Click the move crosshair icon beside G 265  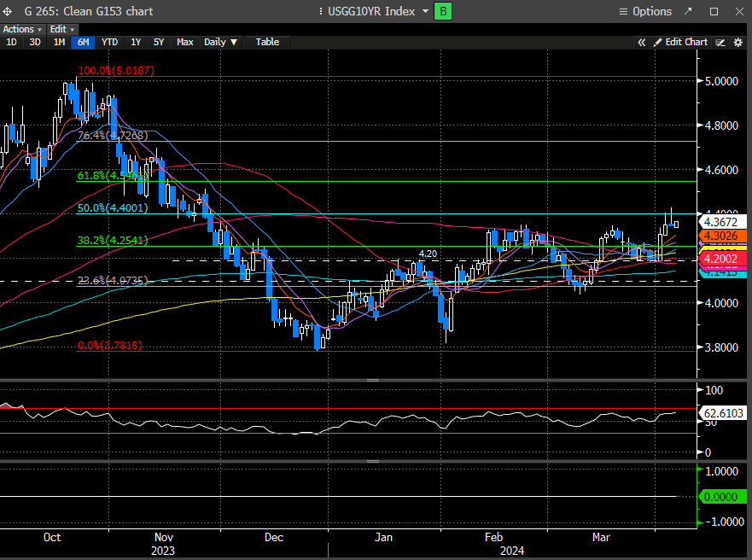coord(9,11)
